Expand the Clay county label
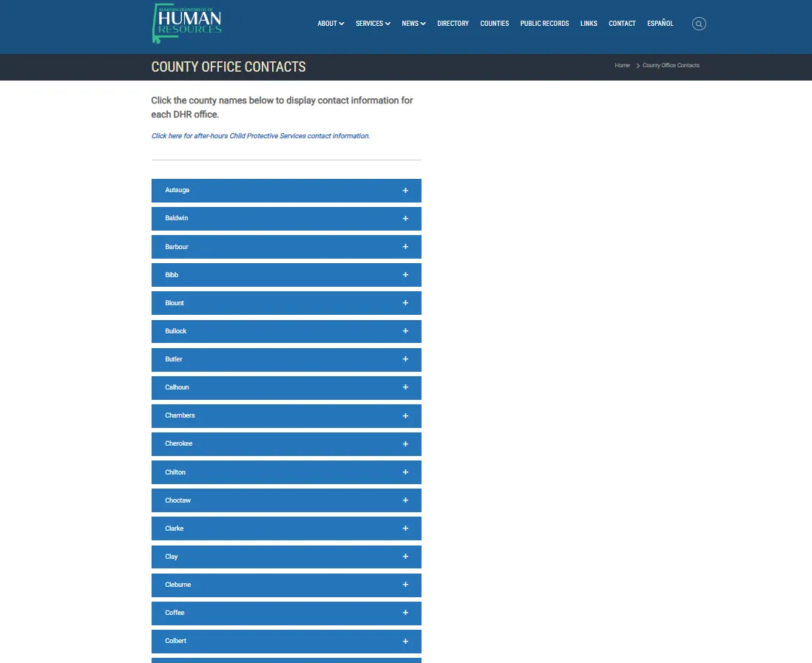The width and height of the screenshot is (812, 663). click(x=172, y=557)
